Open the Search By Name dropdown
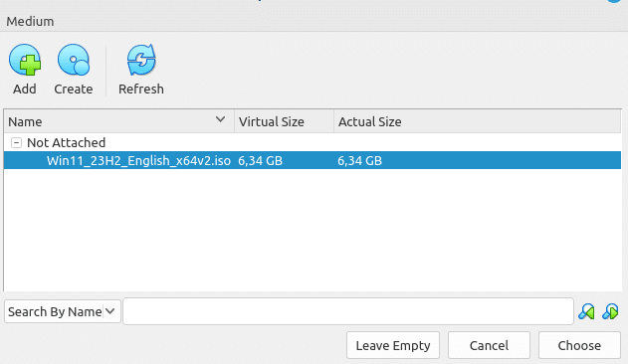 point(63,311)
